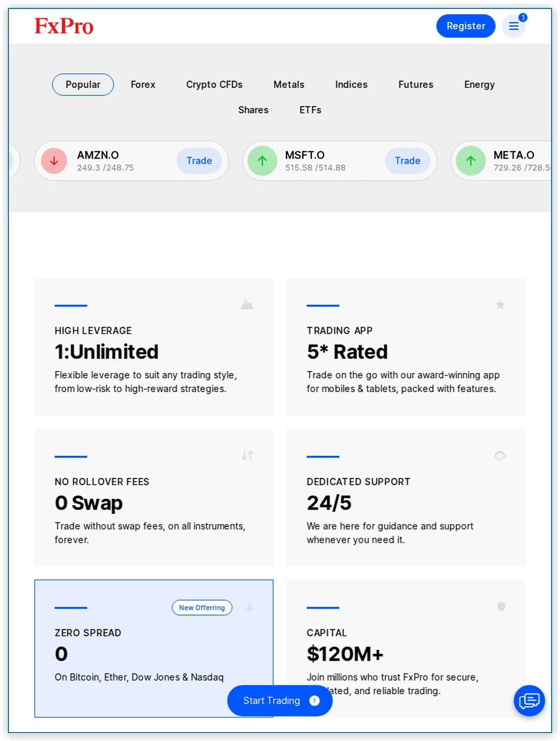Click the $120M+ heading
The image size is (560, 741).
pyautogui.click(x=345, y=654)
